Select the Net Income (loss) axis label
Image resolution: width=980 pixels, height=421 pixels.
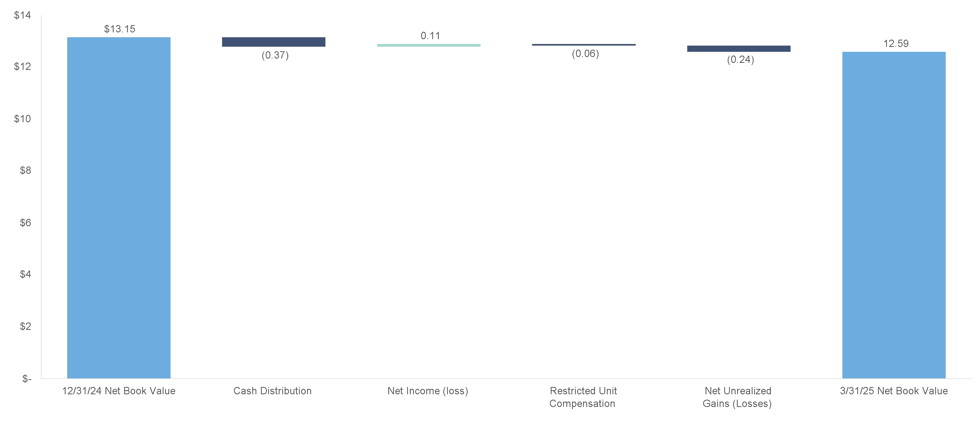(428, 391)
